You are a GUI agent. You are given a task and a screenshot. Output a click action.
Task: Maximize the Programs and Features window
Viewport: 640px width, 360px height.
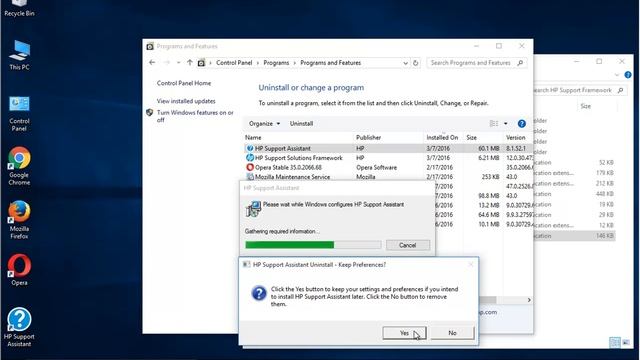[499, 46]
